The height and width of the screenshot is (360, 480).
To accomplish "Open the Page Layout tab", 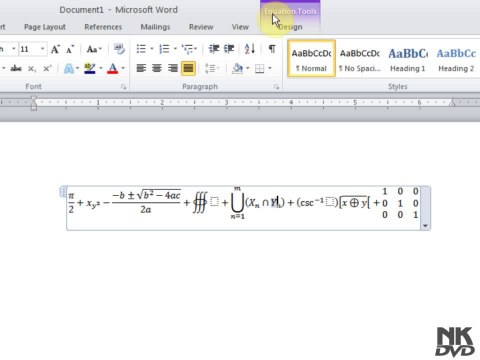I will coord(45,27).
